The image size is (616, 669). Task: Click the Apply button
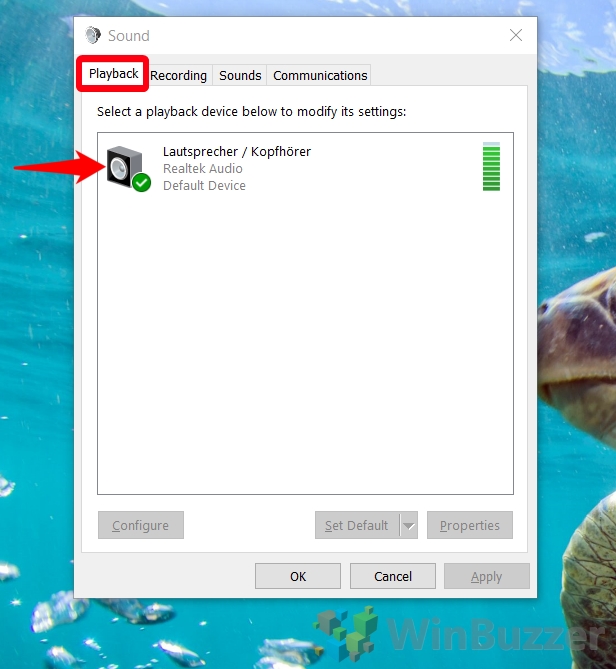487,576
